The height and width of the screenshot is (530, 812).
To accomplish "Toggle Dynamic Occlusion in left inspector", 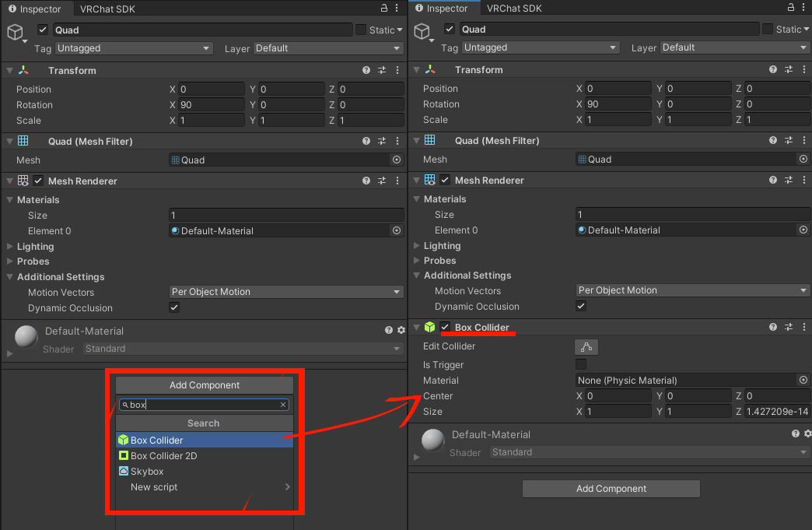I will tap(174, 308).
